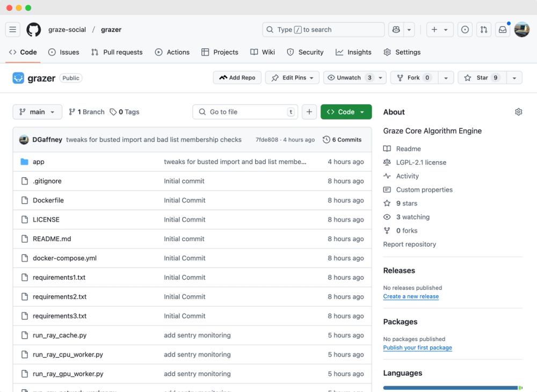Open the Readme link in About
The image size is (537, 392).
402,149
